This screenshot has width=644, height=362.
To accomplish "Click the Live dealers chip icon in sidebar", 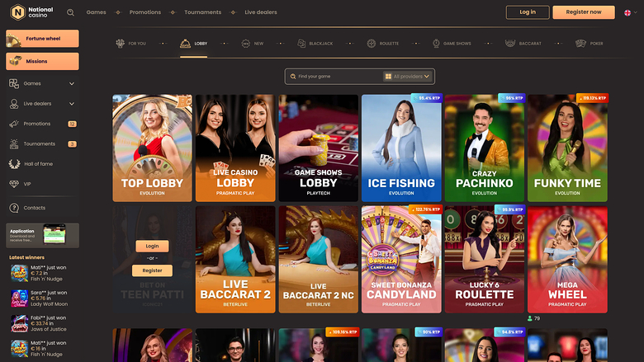I will pyautogui.click(x=14, y=104).
